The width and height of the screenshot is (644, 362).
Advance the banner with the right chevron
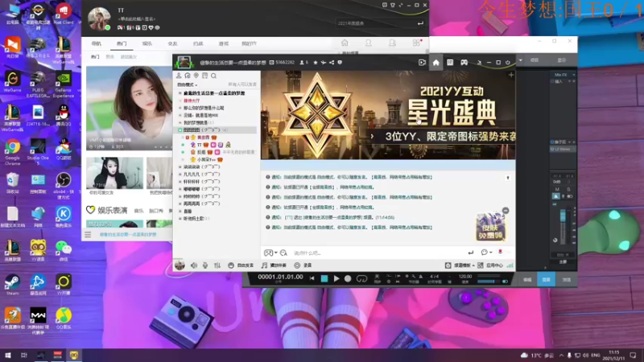372,136
